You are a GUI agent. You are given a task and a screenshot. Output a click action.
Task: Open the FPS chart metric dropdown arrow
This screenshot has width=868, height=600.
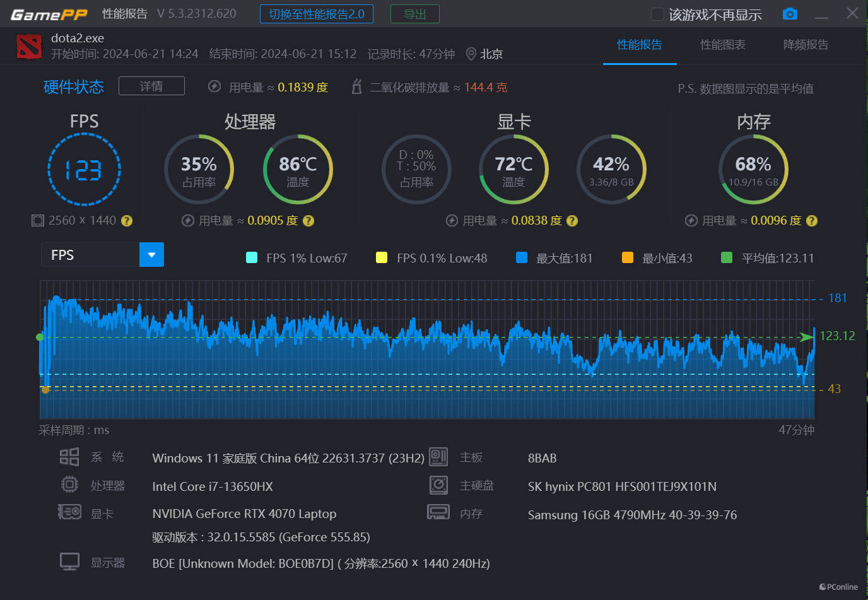(151, 255)
